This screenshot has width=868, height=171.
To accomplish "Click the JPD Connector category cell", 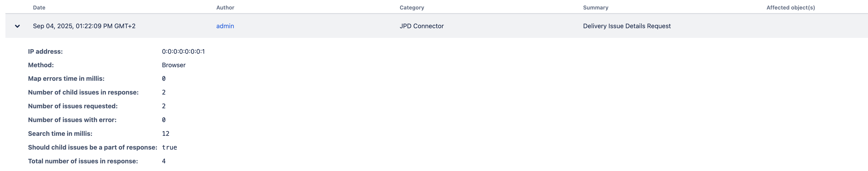I will coord(421,26).
